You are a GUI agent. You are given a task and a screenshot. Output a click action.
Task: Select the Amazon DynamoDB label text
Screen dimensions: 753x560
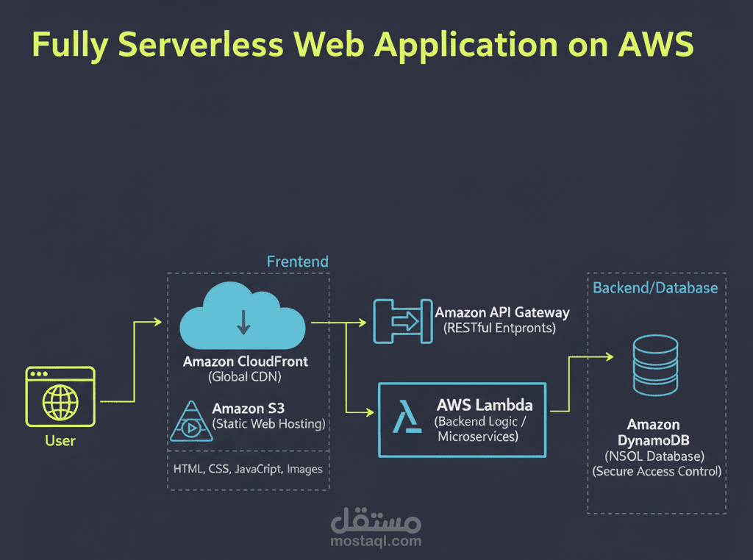pyautogui.click(x=654, y=432)
